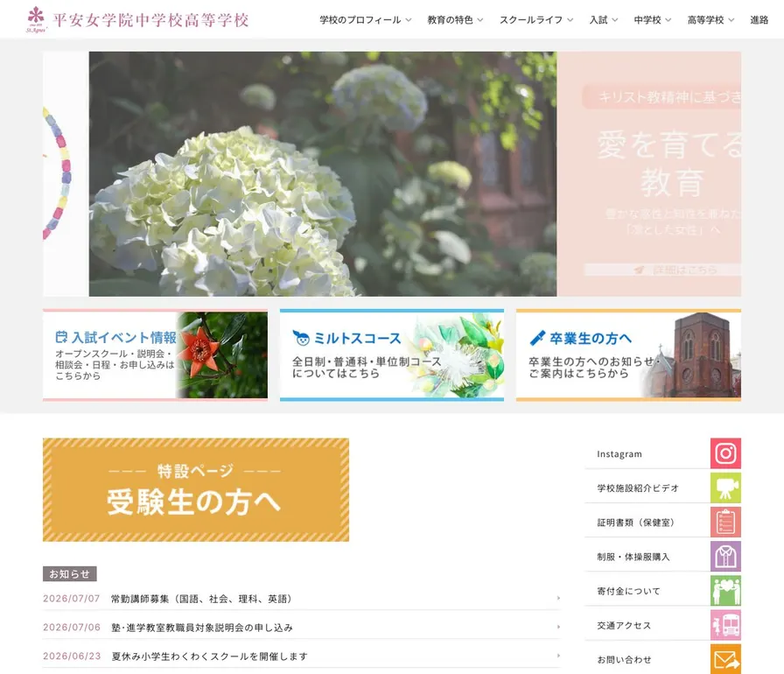Click the お知らせ section label
Viewport: 784px width, 674px height.
69,574
